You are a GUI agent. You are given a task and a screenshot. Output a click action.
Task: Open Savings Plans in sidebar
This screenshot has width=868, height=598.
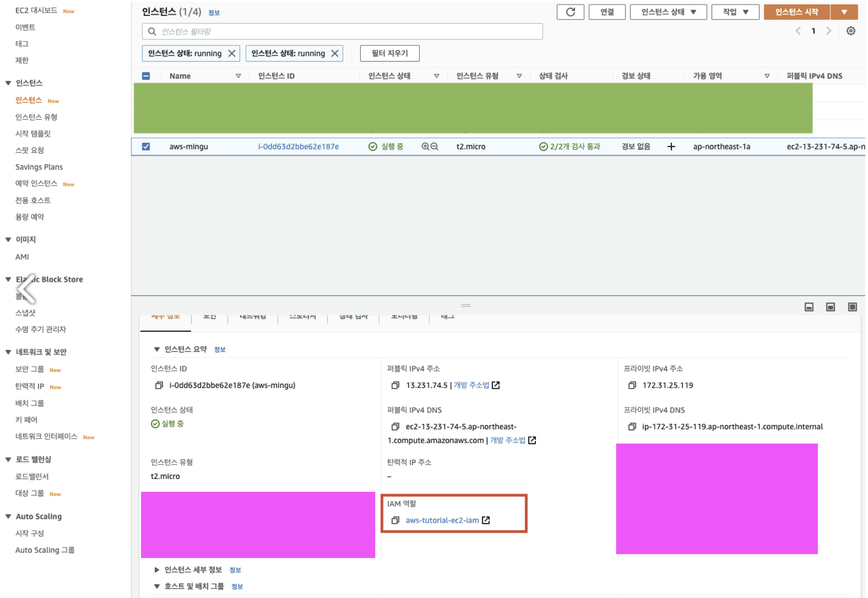click(x=39, y=167)
